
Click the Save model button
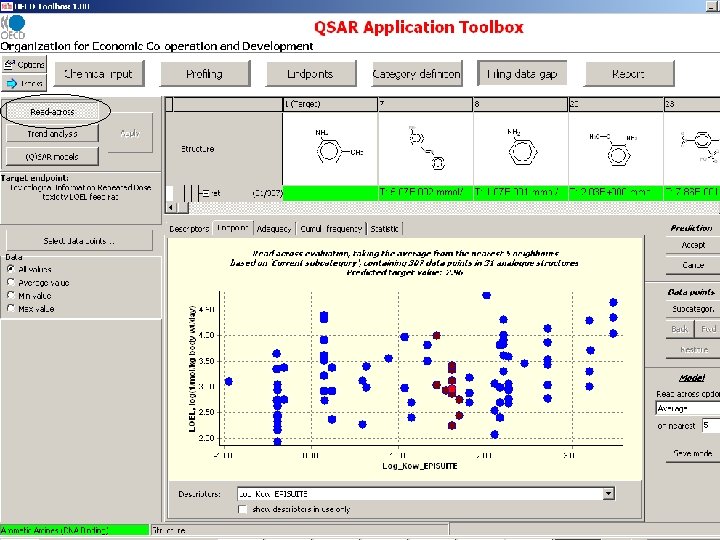pos(693,453)
